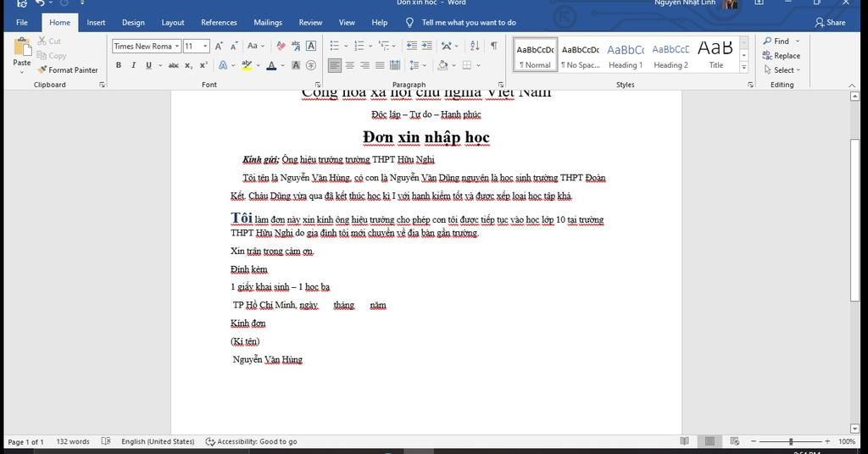Screen dimensions: 868x454
Task: Apply the Title style
Action: point(715,55)
